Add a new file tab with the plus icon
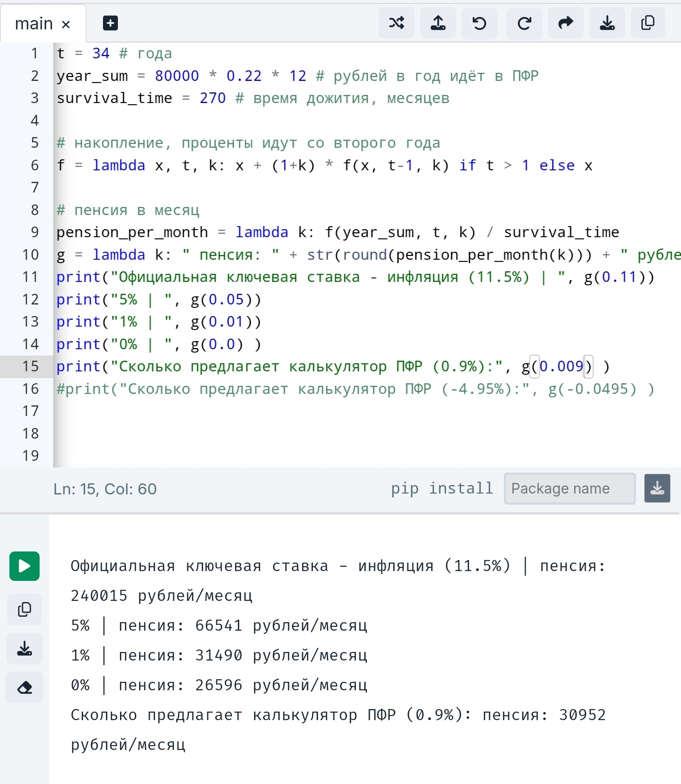The width and height of the screenshot is (681, 784). point(110,23)
